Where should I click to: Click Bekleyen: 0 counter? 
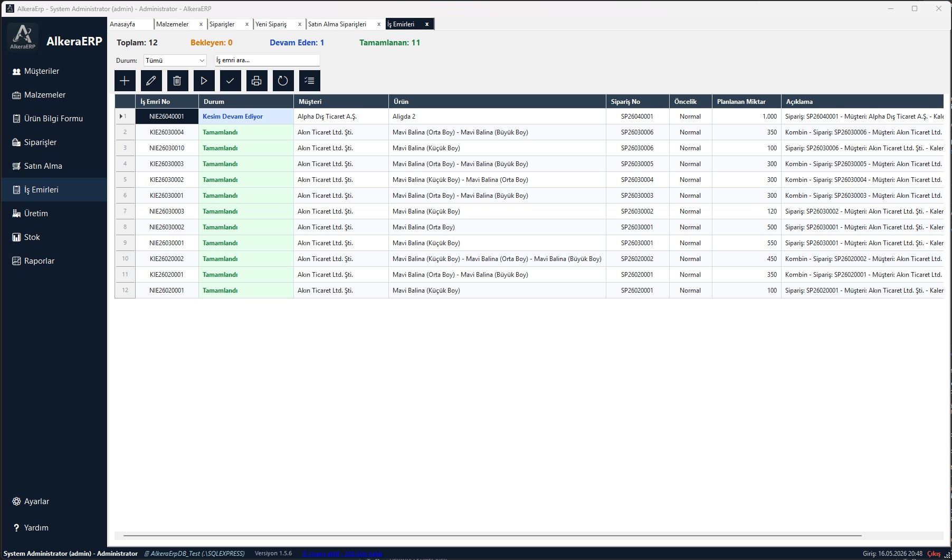(x=211, y=43)
